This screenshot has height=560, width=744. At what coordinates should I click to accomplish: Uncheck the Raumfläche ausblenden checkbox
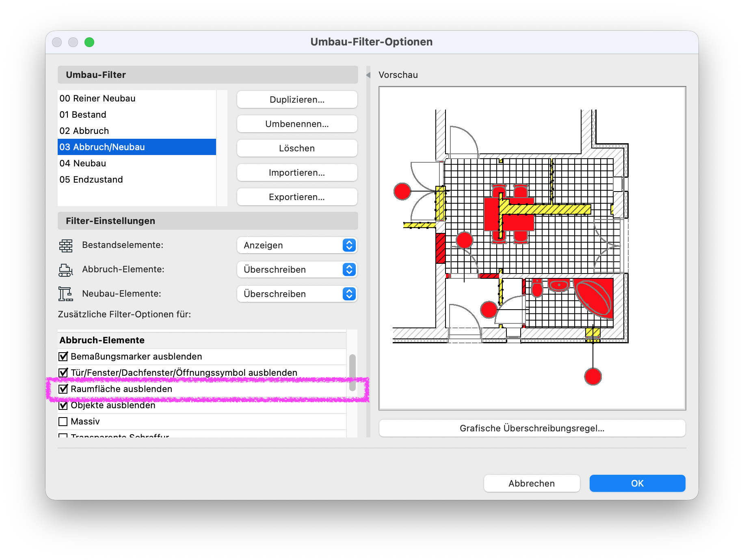pyautogui.click(x=63, y=389)
